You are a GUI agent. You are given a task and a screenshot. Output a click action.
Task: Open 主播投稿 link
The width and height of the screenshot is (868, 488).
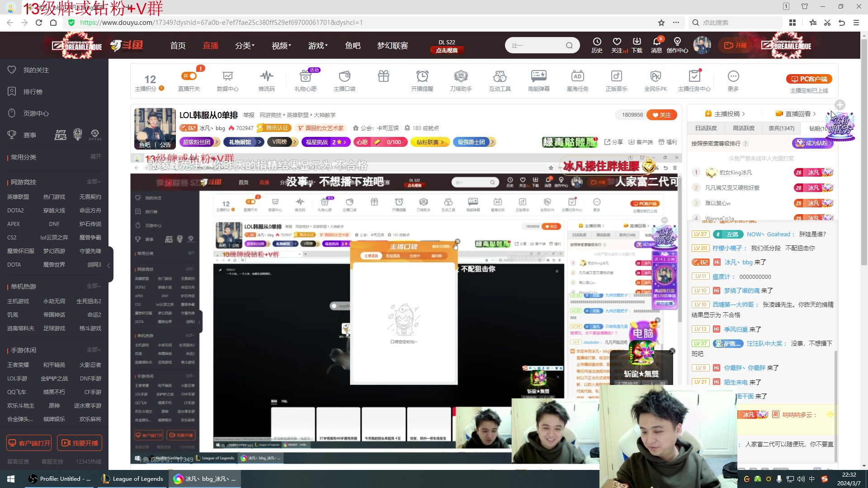(x=725, y=114)
